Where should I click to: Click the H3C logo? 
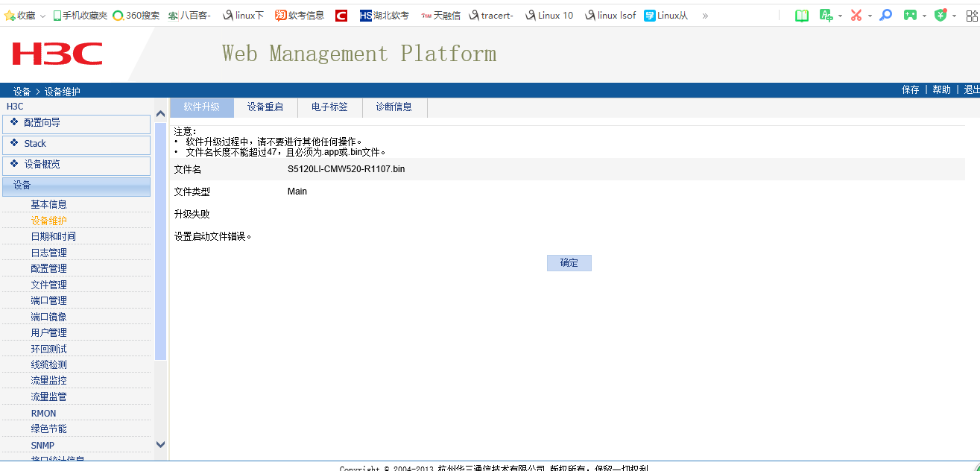pos(57,54)
